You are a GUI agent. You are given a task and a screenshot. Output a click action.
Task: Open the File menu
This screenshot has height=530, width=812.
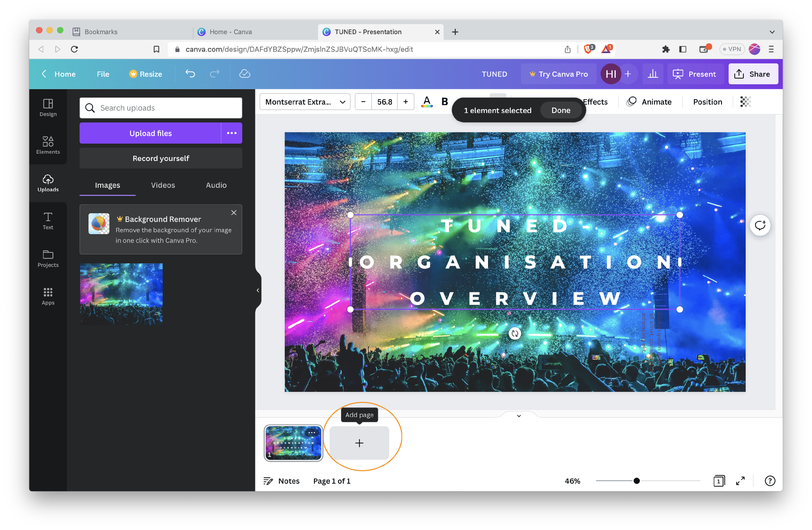(103, 74)
